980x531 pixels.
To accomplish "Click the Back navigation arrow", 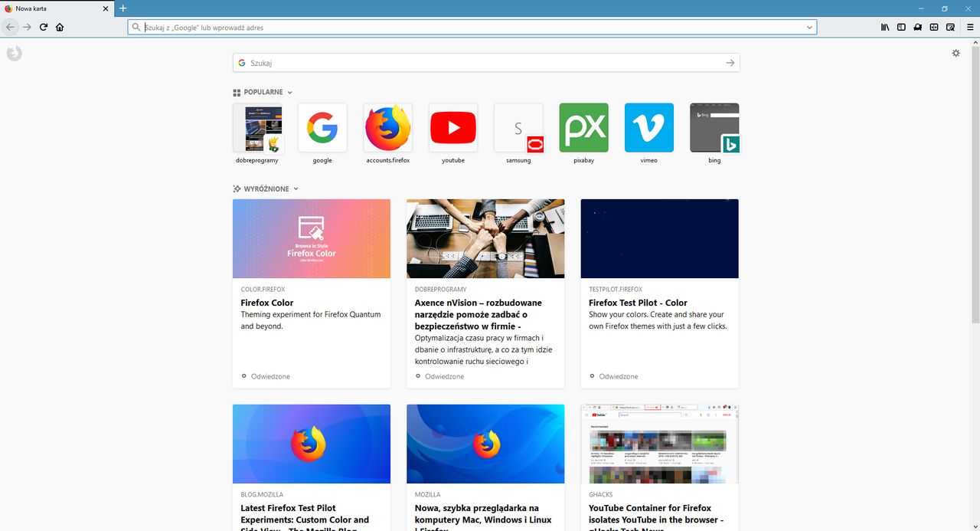I will pyautogui.click(x=10, y=27).
